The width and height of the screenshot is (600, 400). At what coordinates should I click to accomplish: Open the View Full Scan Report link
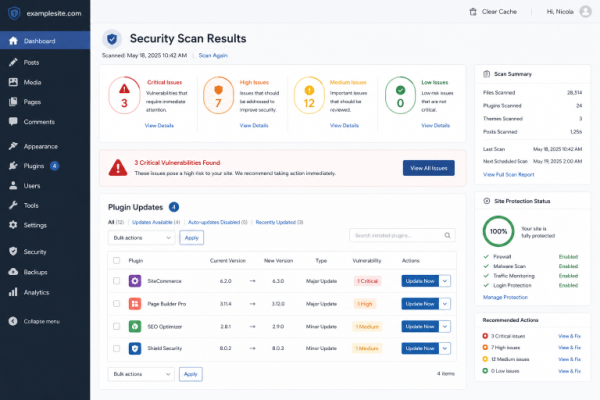click(x=509, y=175)
